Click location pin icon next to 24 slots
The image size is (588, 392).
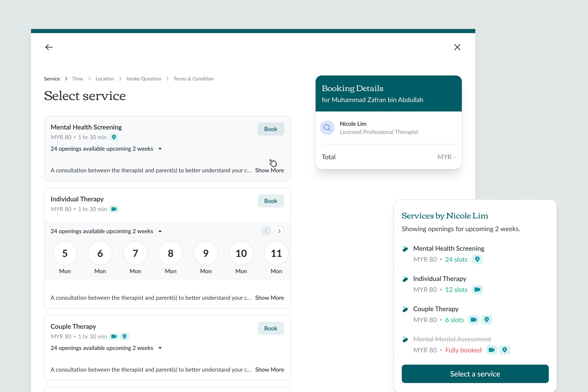(477, 259)
